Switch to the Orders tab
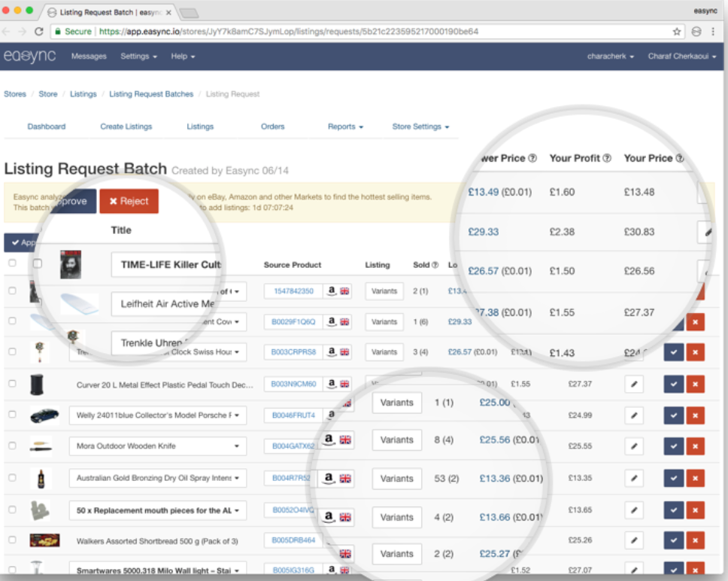The height and width of the screenshot is (581, 728). (x=272, y=126)
